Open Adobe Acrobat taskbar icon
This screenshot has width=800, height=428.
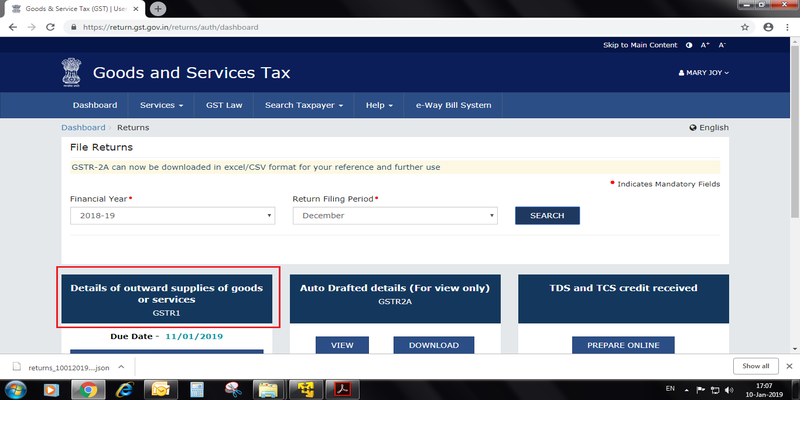pyautogui.click(x=342, y=390)
